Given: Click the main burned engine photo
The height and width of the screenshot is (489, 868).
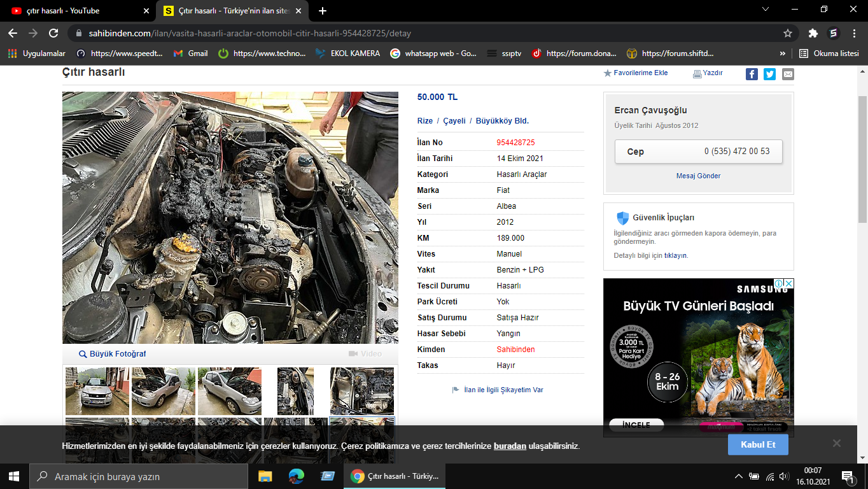Looking at the screenshot, I should (x=230, y=218).
